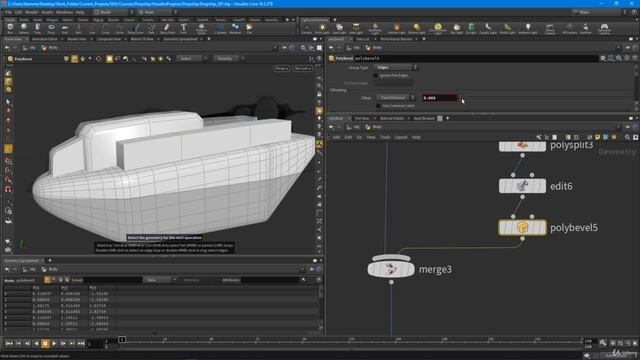Select the Caustic Light shelf tool
Image resolution: width=640 pixels, height=360 pixels.
click(x=488, y=28)
